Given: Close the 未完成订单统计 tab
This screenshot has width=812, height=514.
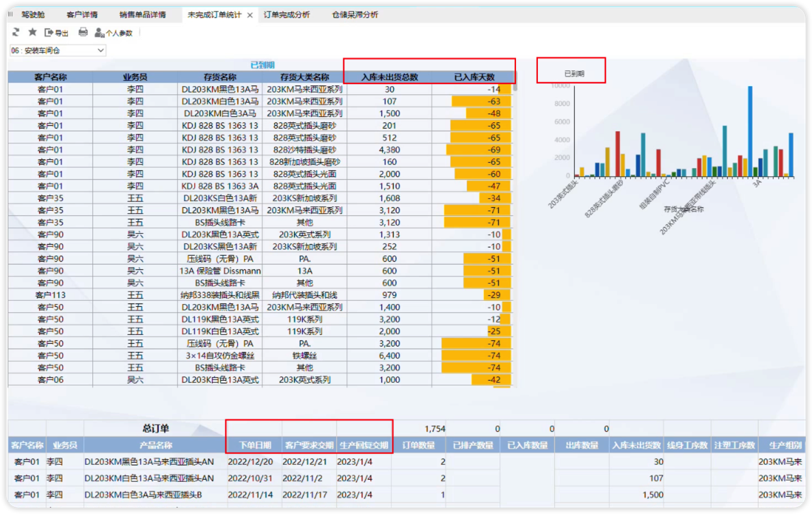Looking at the screenshot, I should tap(250, 15).
